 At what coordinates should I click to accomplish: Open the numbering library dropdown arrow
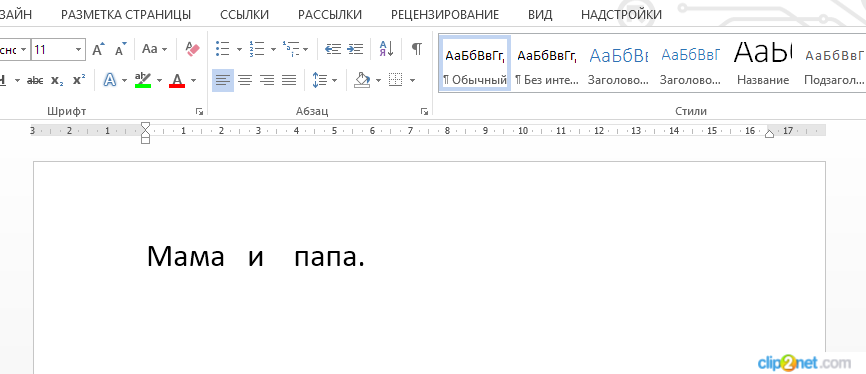pos(273,49)
